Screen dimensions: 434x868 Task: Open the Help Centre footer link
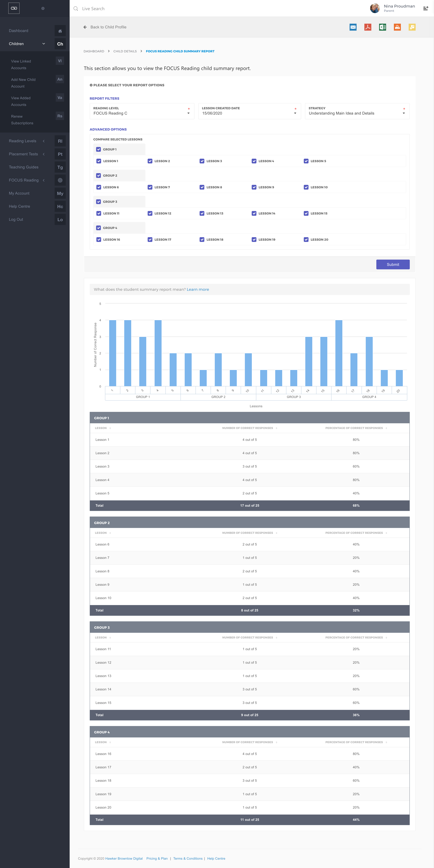[216, 859]
